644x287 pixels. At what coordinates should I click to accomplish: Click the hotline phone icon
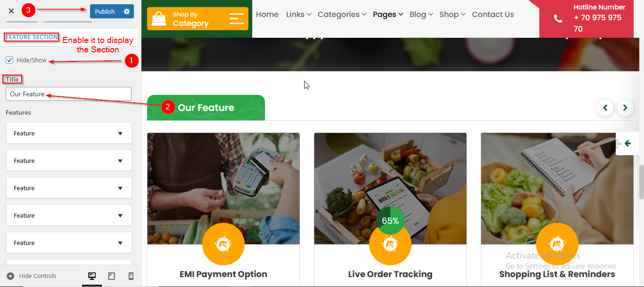[x=558, y=19]
